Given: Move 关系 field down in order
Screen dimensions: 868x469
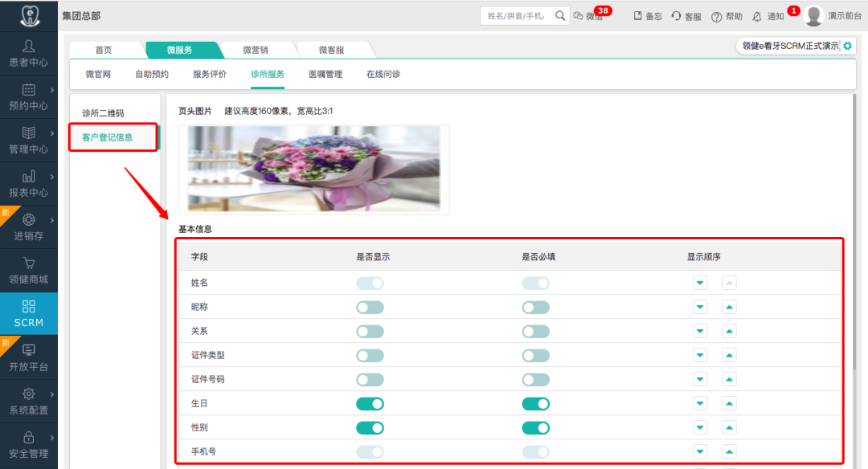Looking at the screenshot, I should 700,332.
